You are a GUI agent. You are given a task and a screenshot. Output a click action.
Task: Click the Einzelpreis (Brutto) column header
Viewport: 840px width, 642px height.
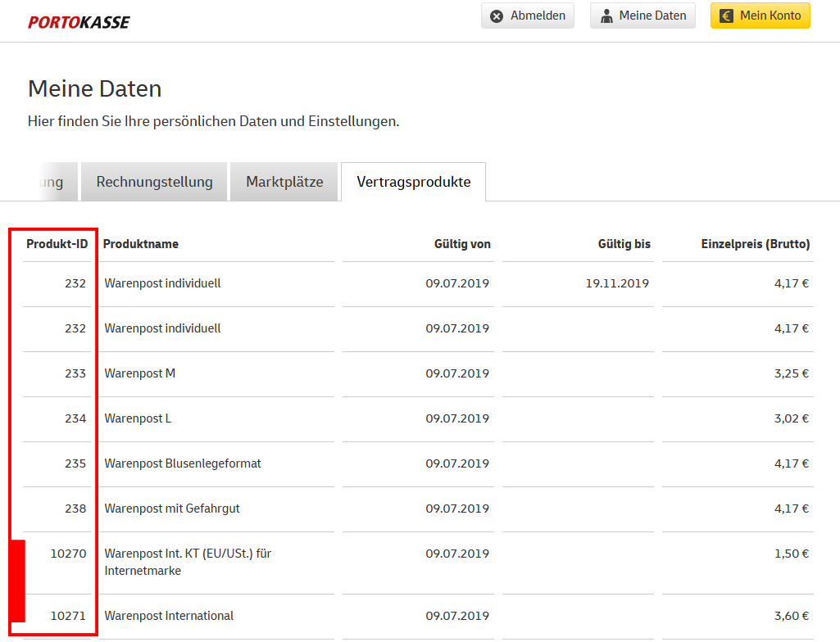tap(756, 244)
